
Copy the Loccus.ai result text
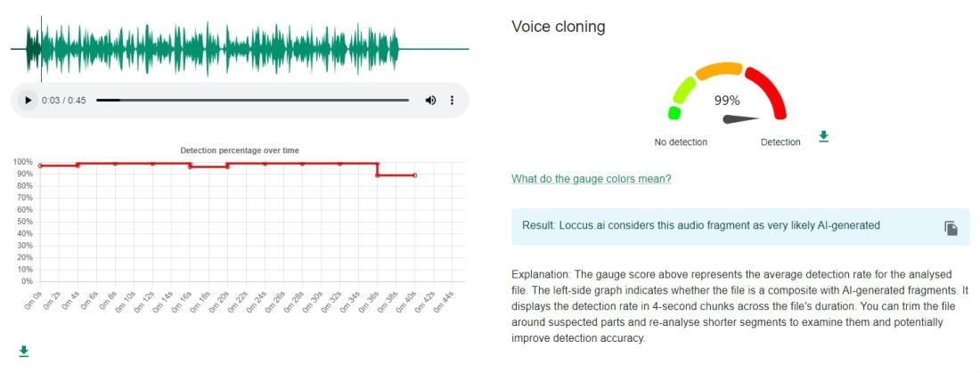[951, 228]
